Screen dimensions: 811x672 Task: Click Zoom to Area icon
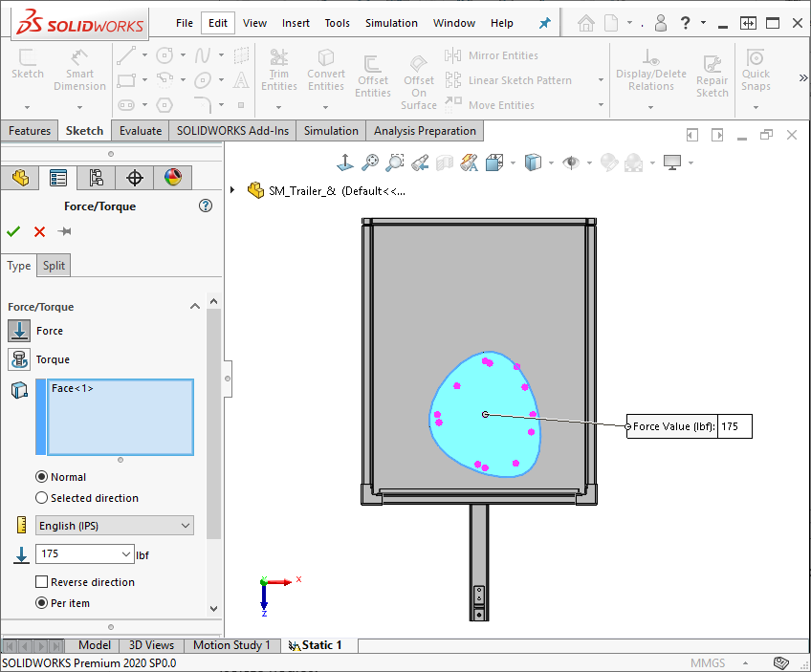point(395,163)
